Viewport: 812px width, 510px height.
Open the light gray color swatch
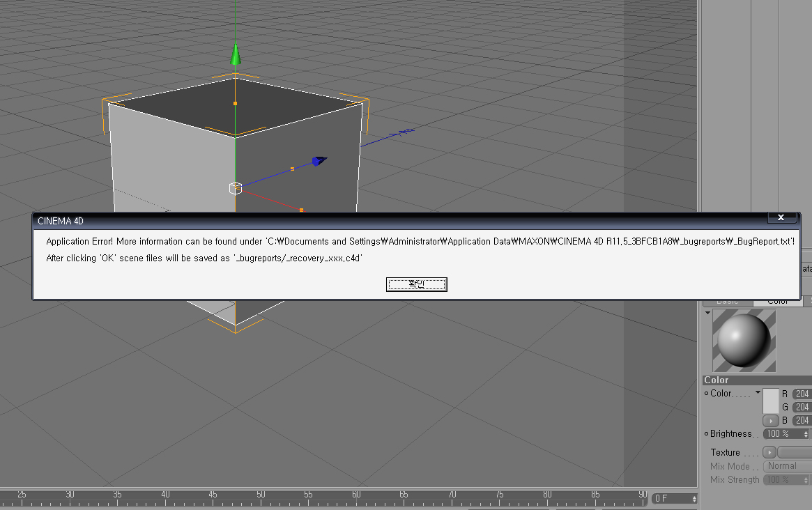click(x=771, y=401)
